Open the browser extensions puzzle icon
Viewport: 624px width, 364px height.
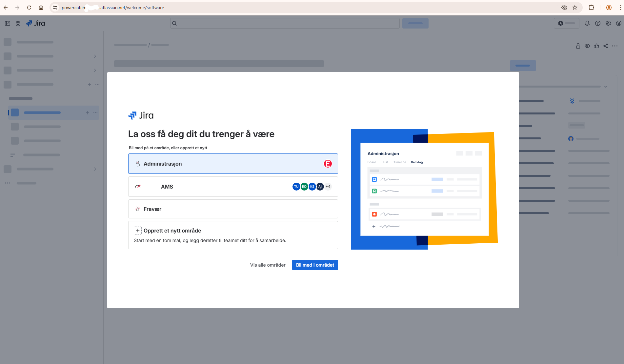[592, 8]
